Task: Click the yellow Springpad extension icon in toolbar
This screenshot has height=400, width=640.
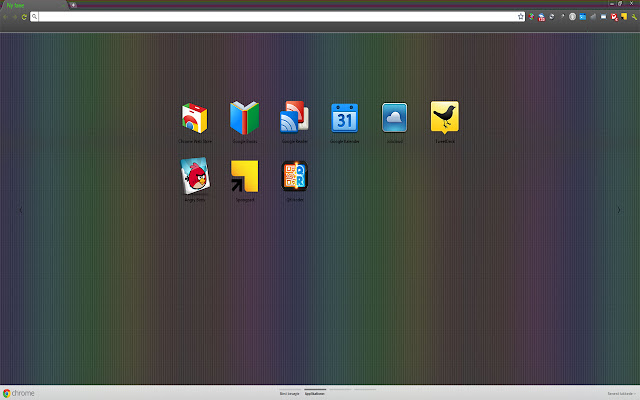Action: 624,17
